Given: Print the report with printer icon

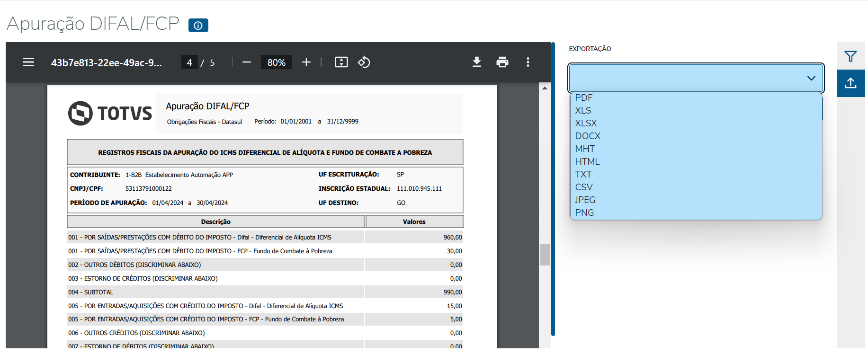Looking at the screenshot, I should [x=502, y=62].
